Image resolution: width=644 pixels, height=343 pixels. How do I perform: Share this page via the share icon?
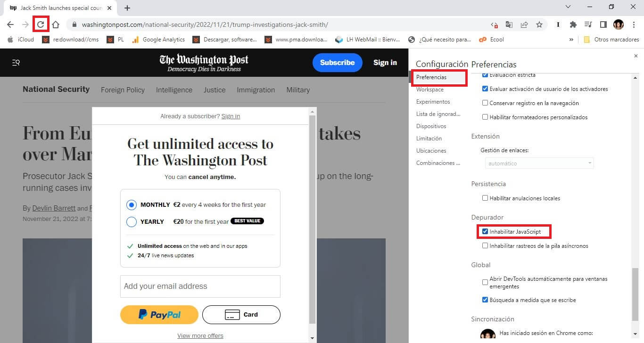click(524, 24)
